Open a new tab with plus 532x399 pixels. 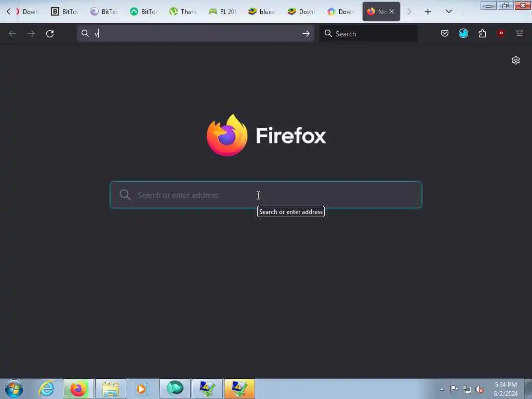pos(428,12)
